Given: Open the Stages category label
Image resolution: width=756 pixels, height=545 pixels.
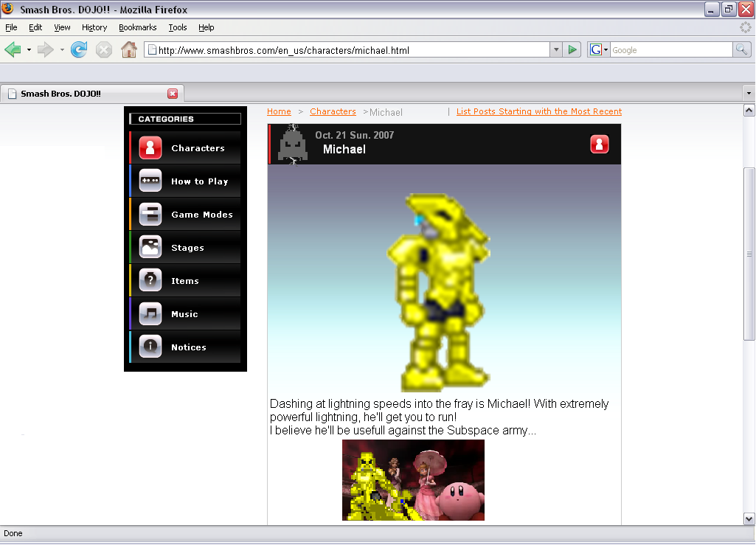Looking at the screenshot, I should (x=187, y=248).
